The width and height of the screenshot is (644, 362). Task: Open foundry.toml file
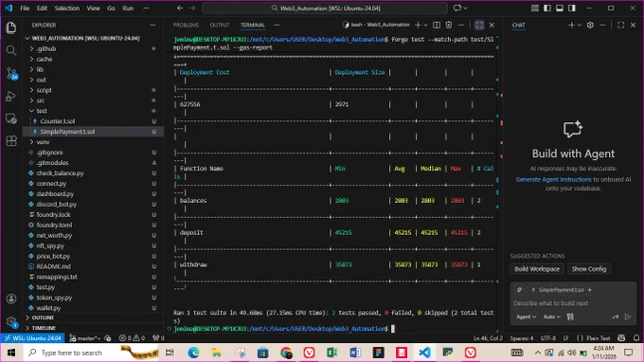[93, 225]
